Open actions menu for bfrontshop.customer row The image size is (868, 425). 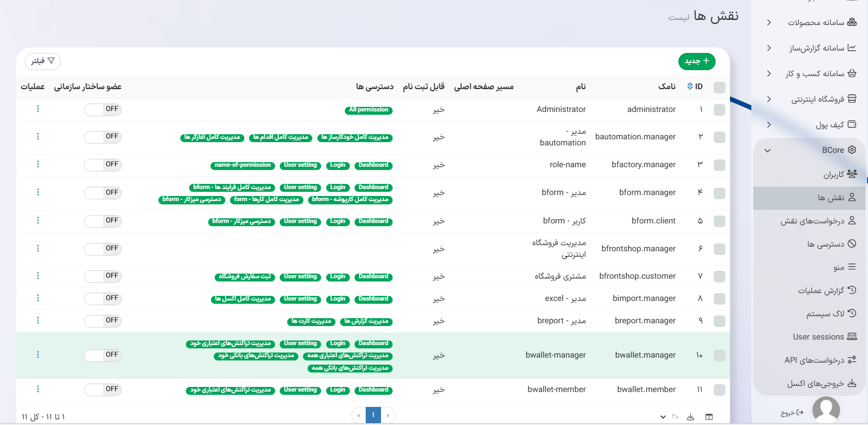[x=38, y=275]
